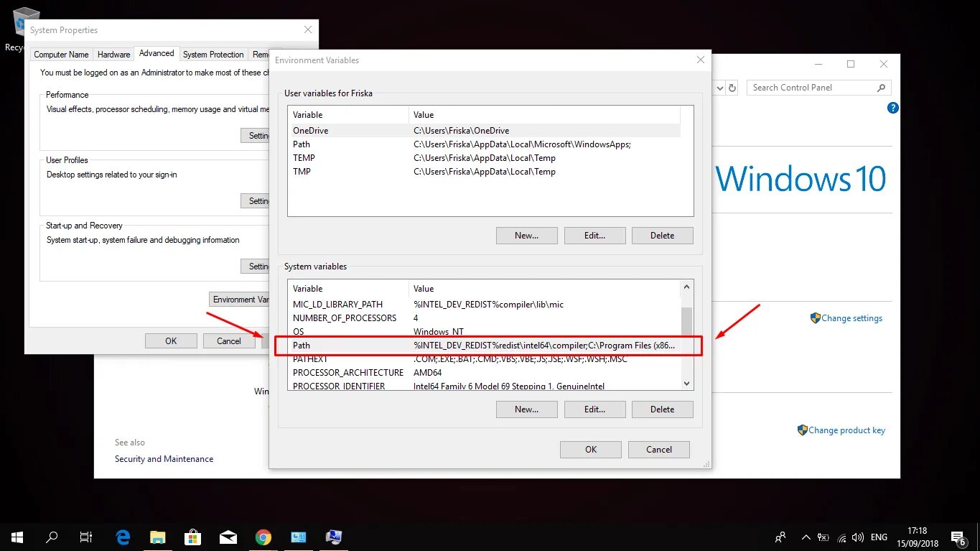Open the taskbar clock and date
The width and height of the screenshot is (980, 551).
click(x=917, y=537)
